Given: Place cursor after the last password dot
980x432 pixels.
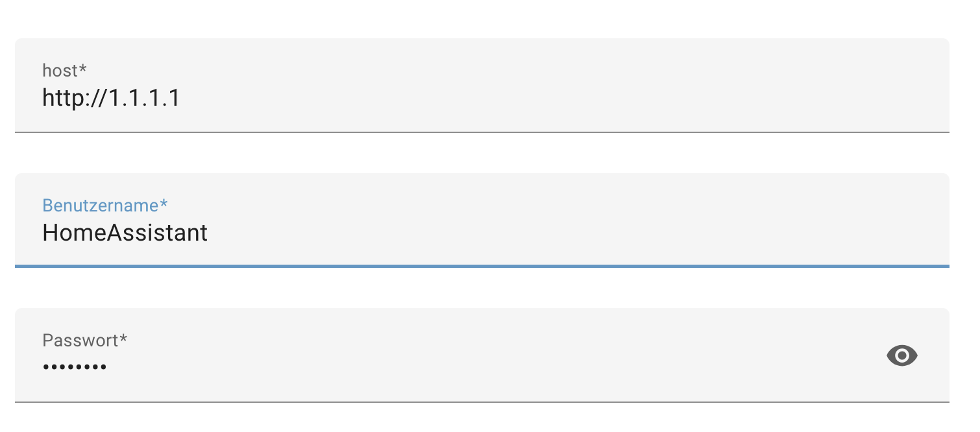Looking at the screenshot, I should tap(108, 367).
